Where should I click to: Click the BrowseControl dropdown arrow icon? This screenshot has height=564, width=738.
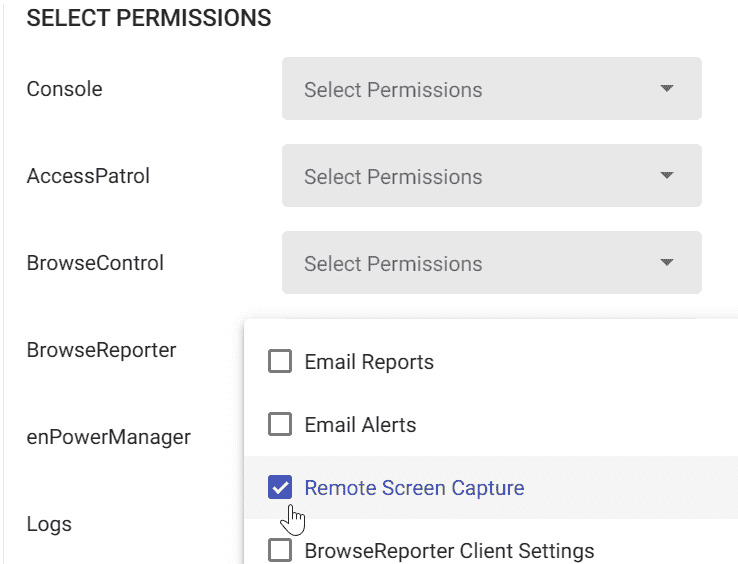[666, 262]
